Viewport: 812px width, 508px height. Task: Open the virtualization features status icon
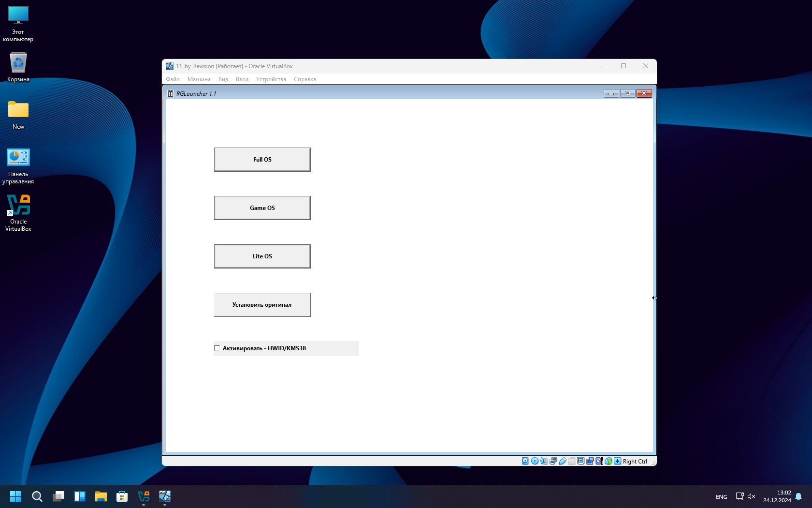click(x=599, y=461)
